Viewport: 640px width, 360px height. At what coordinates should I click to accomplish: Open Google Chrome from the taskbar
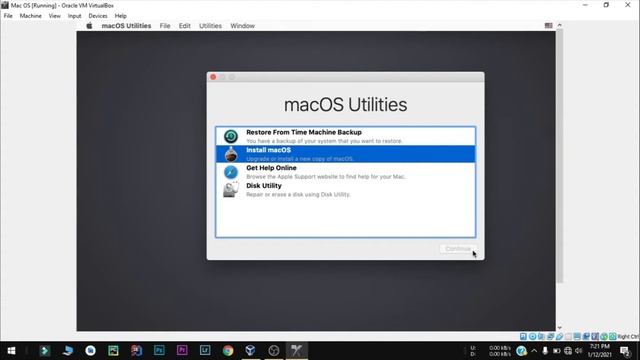228,351
